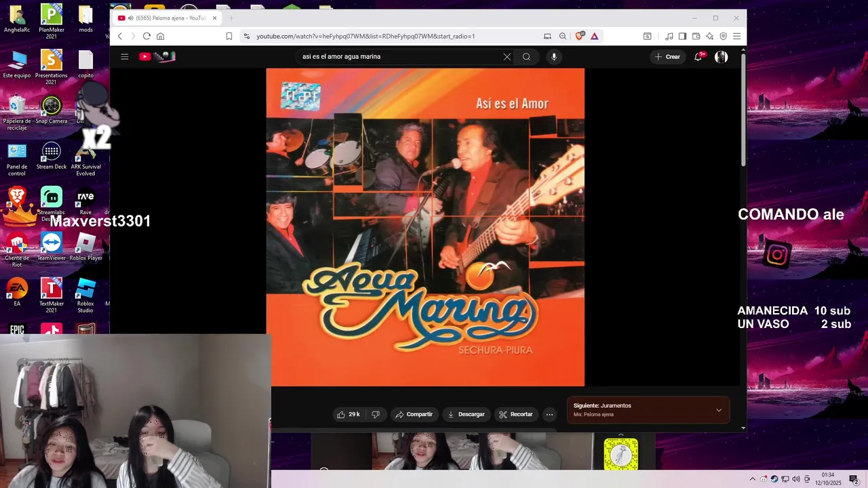Image resolution: width=868 pixels, height=488 pixels.
Task: Open the Roblox Player desktop icon
Action: (x=85, y=247)
